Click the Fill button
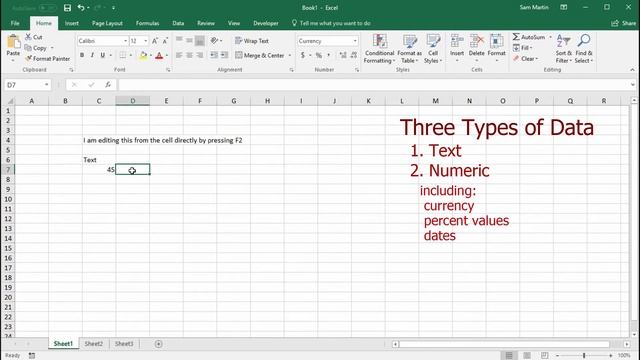This screenshot has width=640, height=360. coord(522,48)
